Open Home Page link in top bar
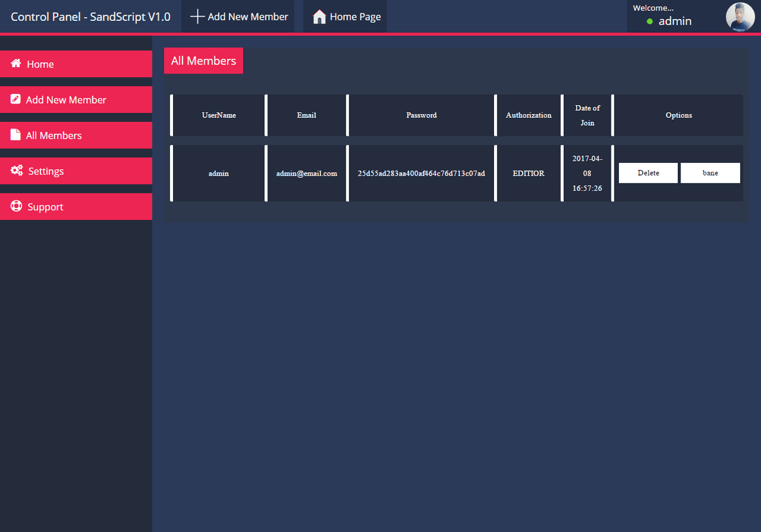 (x=354, y=16)
